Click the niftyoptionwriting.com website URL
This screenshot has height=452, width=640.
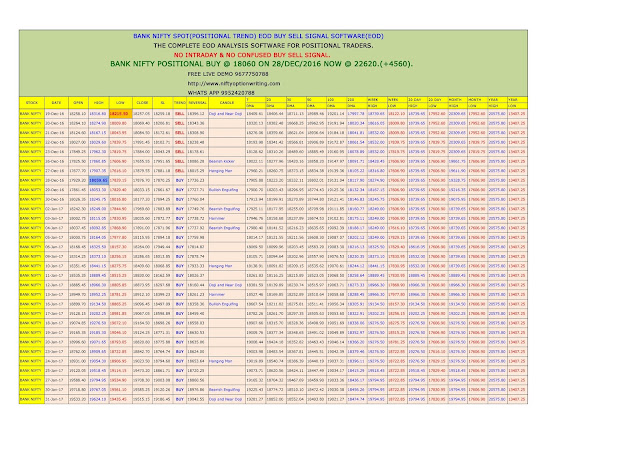pyautogui.click(x=234, y=83)
